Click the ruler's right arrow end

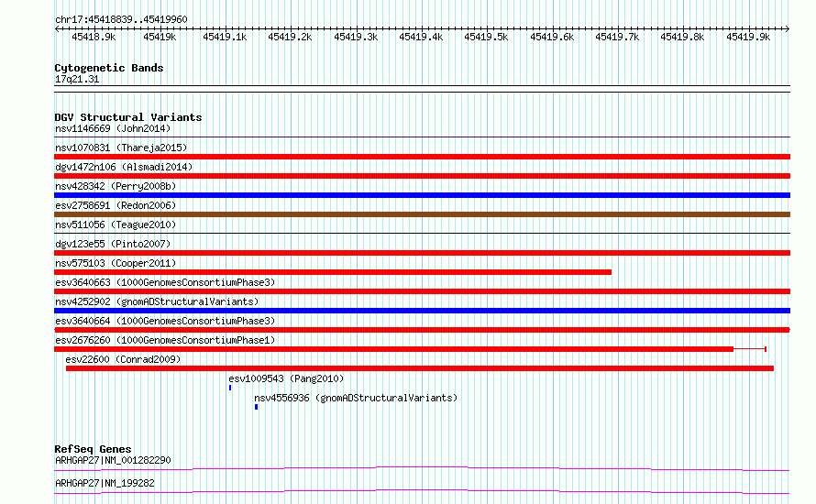788,28
